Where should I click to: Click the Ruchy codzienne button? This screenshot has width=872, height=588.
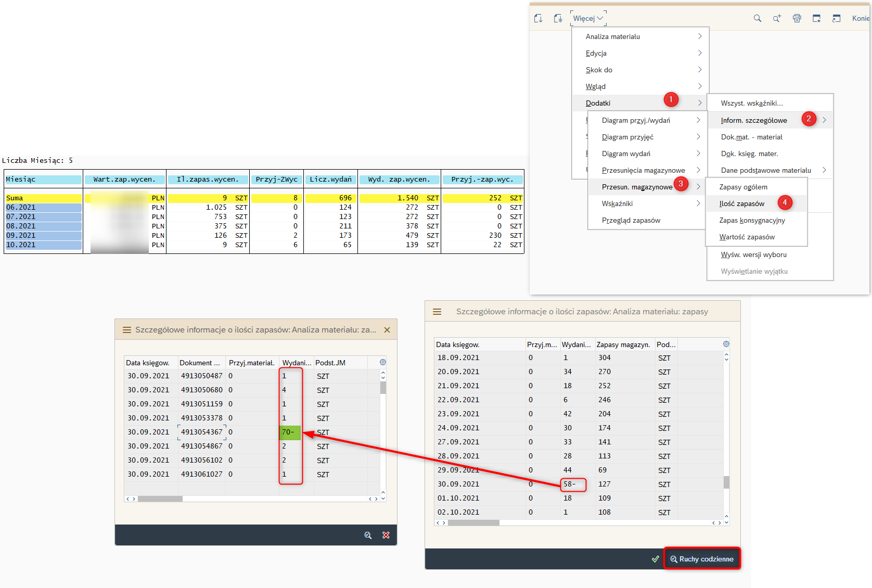click(x=702, y=559)
